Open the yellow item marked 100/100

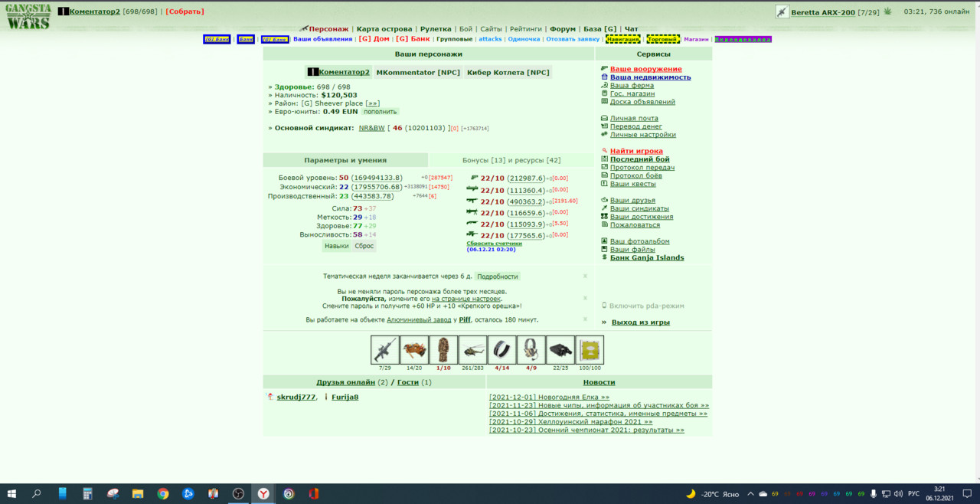coord(590,350)
